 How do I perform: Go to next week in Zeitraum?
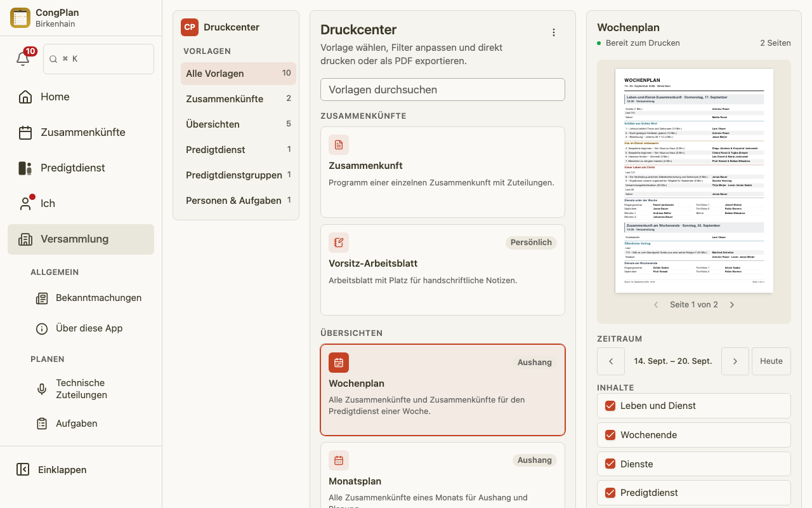tap(735, 361)
